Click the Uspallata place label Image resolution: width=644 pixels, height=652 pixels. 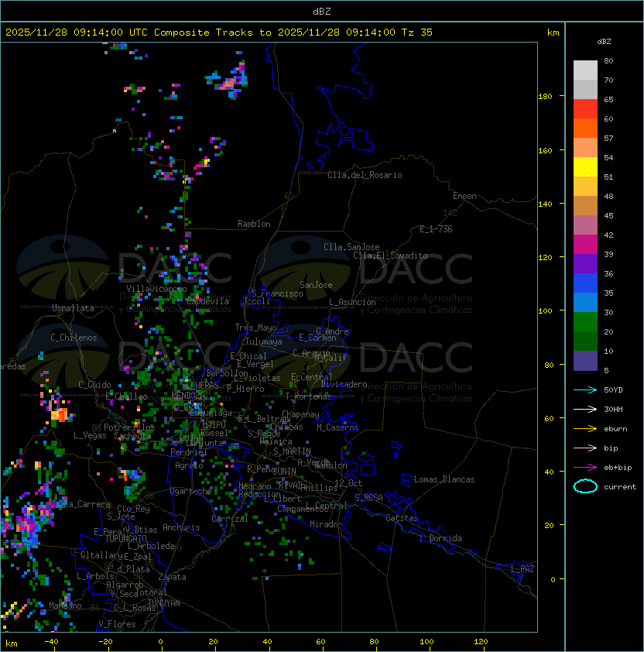pyautogui.click(x=73, y=308)
